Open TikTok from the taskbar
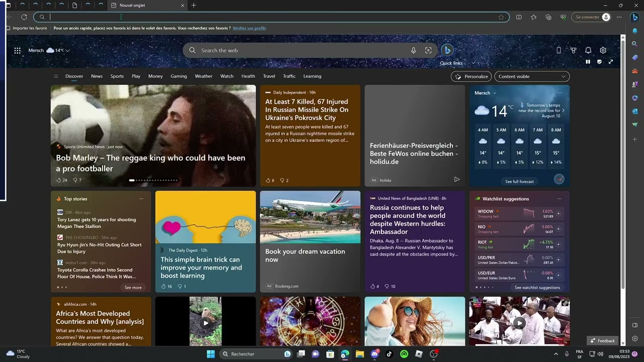644x362 pixels. point(389,354)
